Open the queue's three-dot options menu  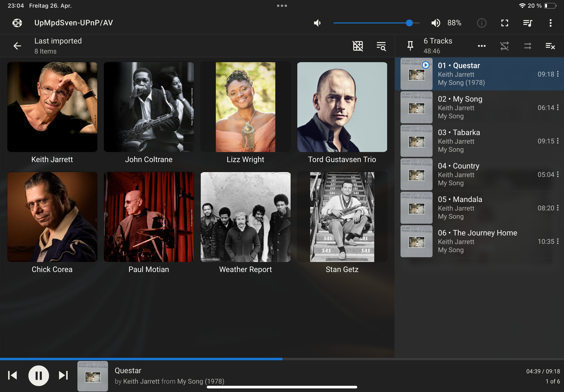pos(482,46)
